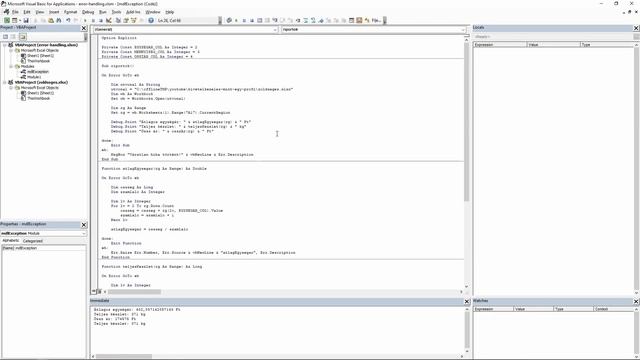Open the Edit menu
The width and height of the screenshot is (640, 360).
(27, 12)
